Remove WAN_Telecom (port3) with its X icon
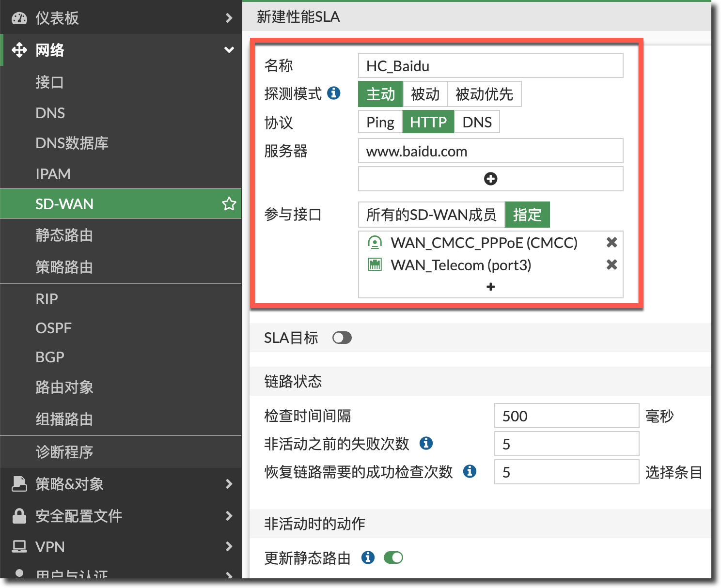 tap(611, 264)
